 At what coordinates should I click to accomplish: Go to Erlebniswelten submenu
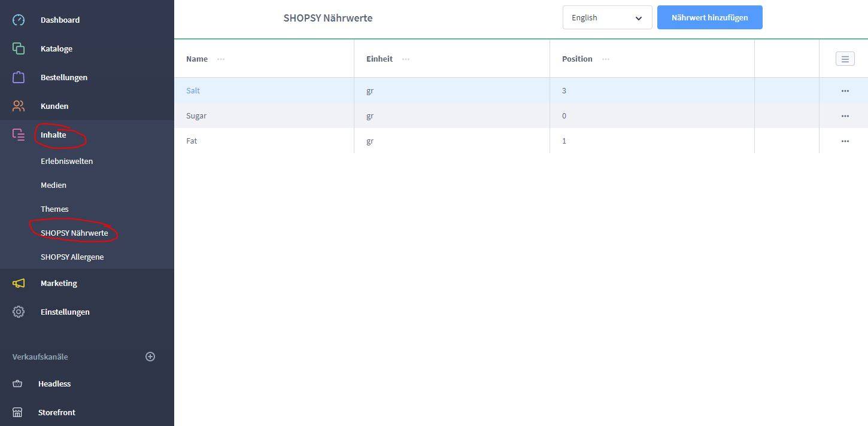(66, 161)
